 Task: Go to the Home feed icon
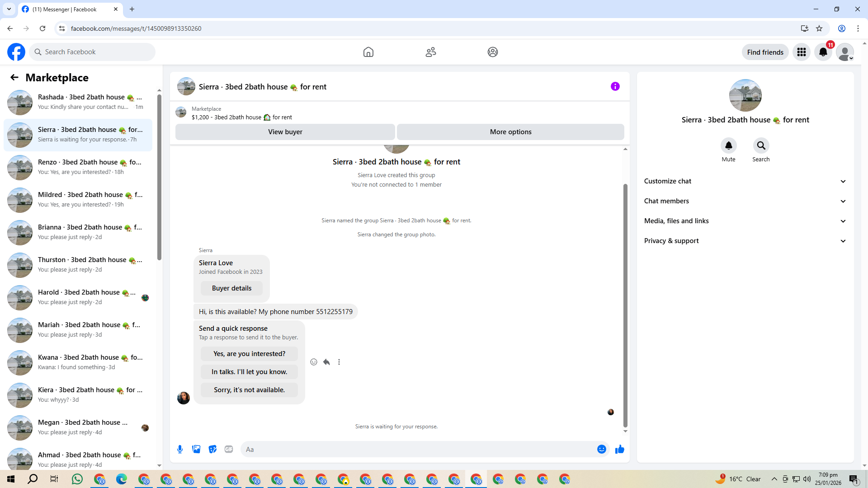pyautogui.click(x=368, y=52)
